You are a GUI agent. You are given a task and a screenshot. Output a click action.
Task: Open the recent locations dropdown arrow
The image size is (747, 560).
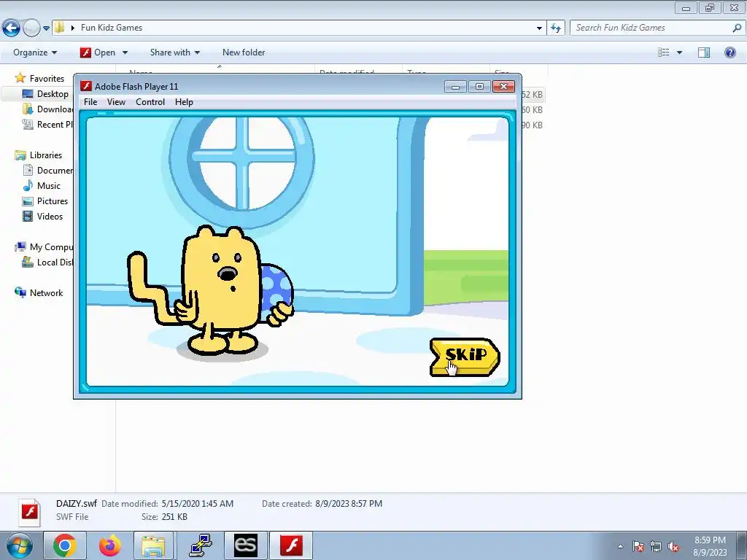(46, 28)
